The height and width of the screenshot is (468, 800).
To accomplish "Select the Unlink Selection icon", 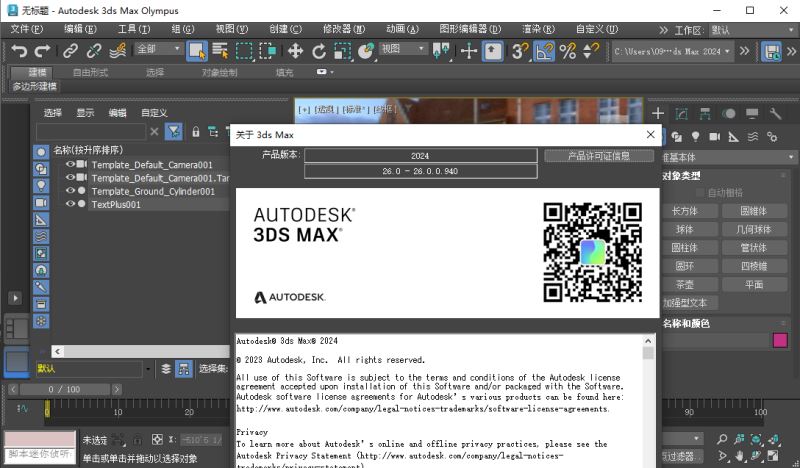I will click(94, 51).
